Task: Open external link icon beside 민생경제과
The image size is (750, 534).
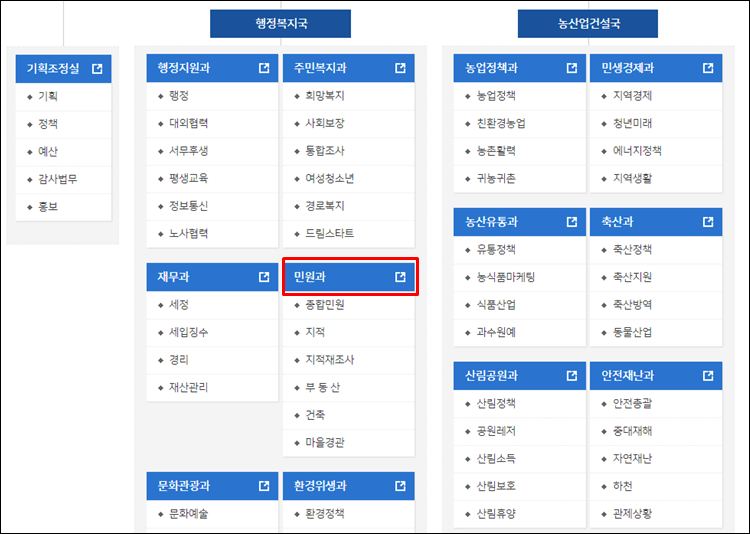Action: pyautogui.click(x=708, y=68)
